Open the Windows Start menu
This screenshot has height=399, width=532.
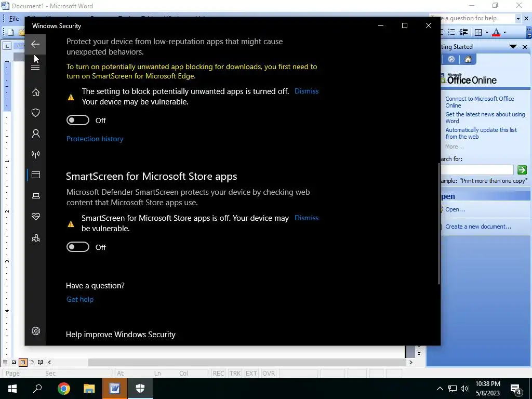tap(12, 389)
